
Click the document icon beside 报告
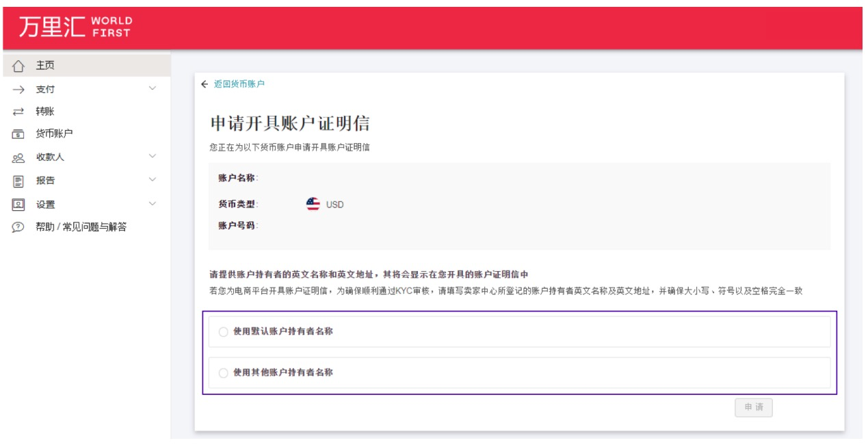[18, 181]
